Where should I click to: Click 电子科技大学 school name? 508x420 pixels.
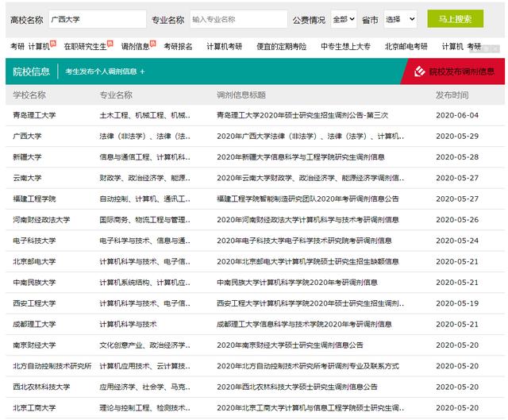point(34,241)
